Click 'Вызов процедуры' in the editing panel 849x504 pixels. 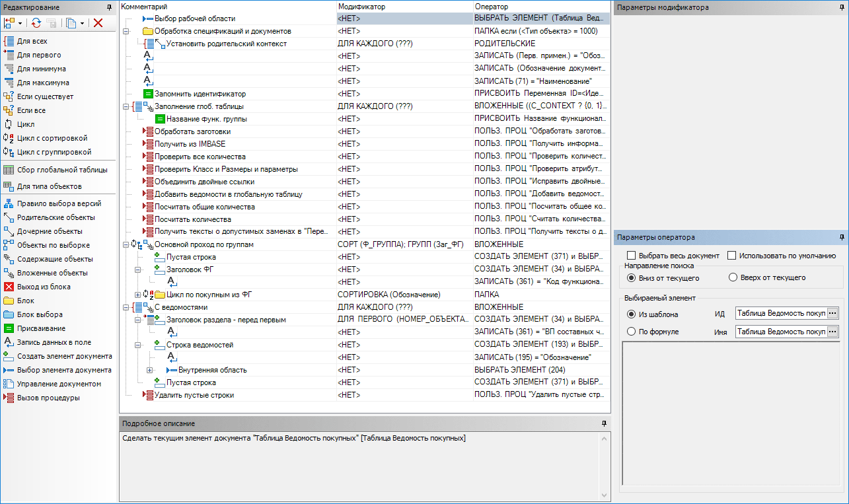(x=48, y=398)
